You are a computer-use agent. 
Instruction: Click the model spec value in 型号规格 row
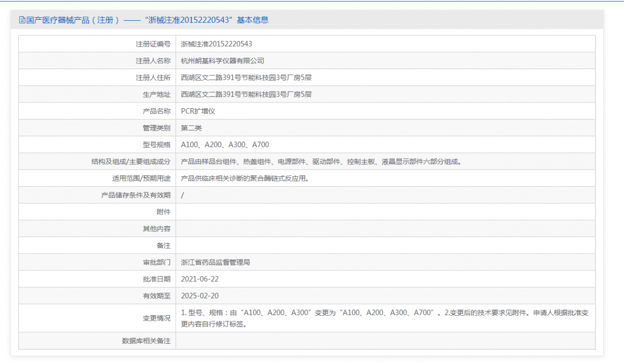coord(225,145)
